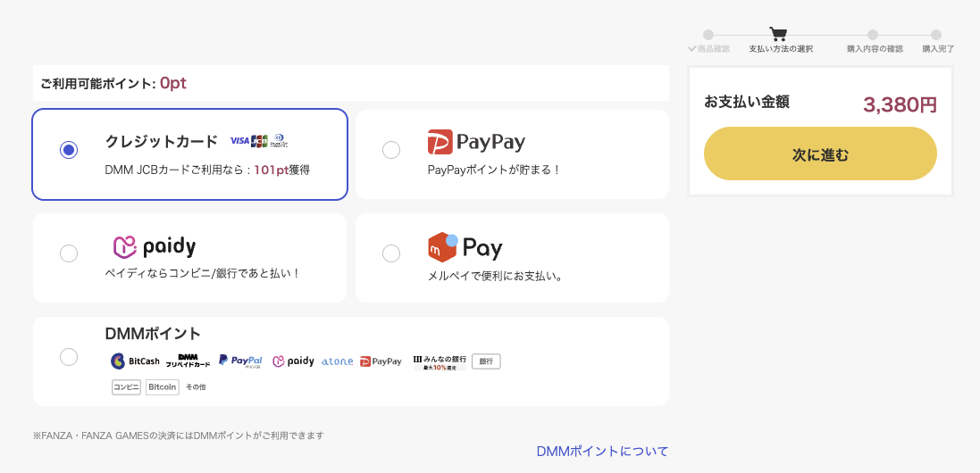Image resolution: width=980 pixels, height=473 pixels.
Task: Click the large paidy logo
Action: (x=155, y=247)
